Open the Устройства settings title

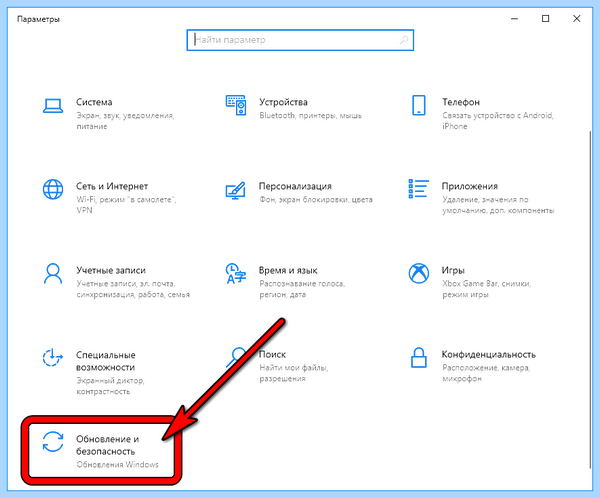pyautogui.click(x=283, y=102)
